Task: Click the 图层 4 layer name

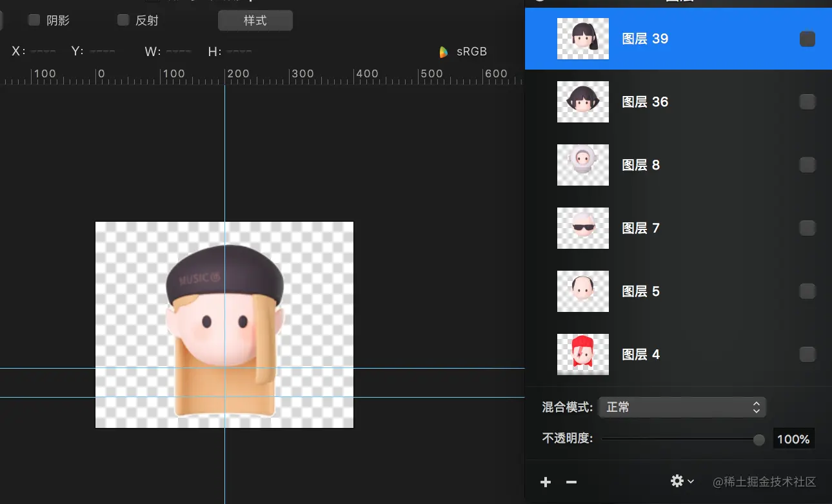Action: [x=640, y=354]
